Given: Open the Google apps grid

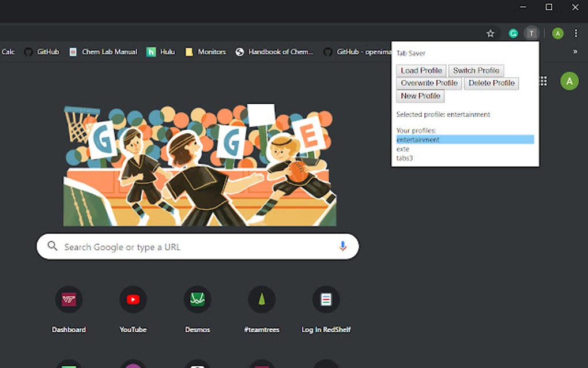Looking at the screenshot, I should [542, 81].
